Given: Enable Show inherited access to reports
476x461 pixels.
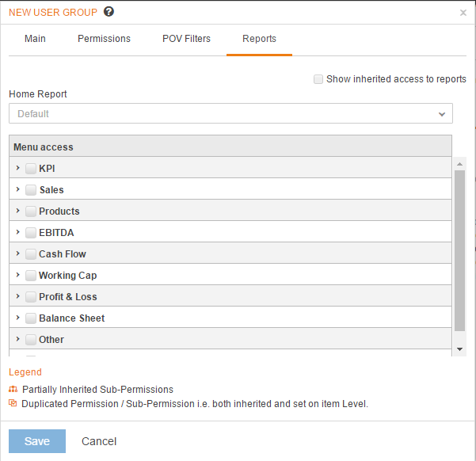Looking at the screenshot, I should click(x=318, y=79).
